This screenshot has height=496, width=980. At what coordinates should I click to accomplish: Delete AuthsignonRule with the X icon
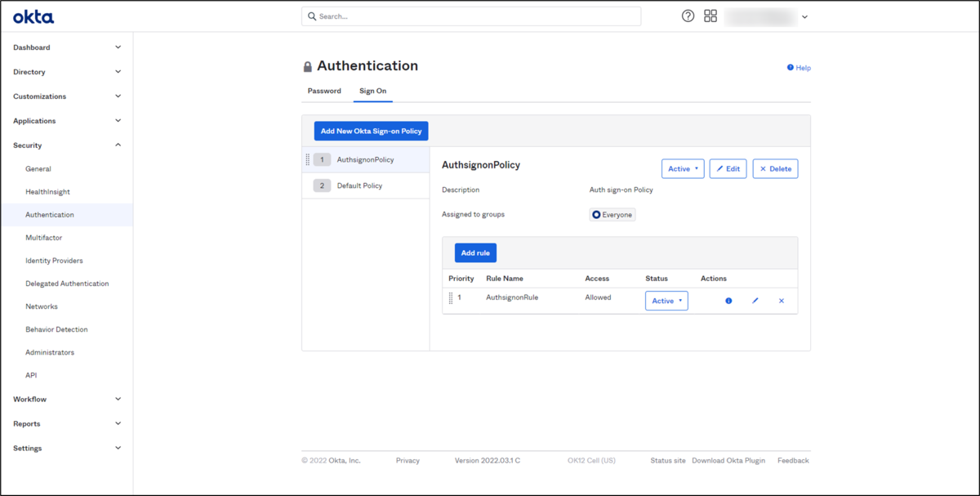click(782, 301)
